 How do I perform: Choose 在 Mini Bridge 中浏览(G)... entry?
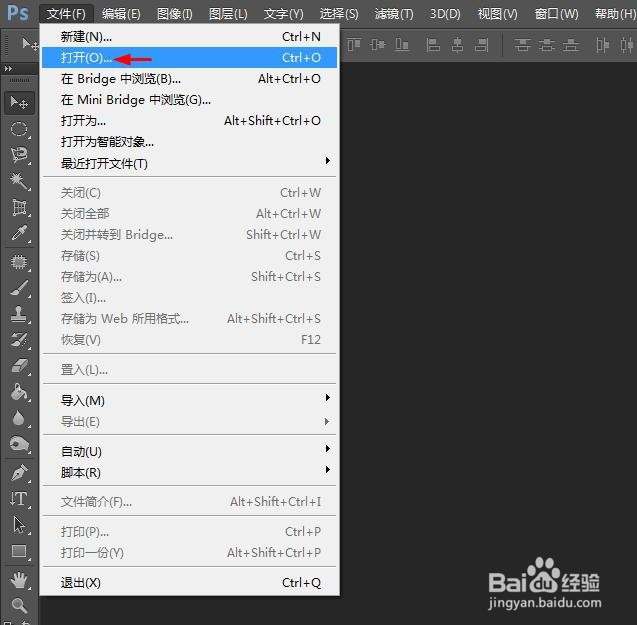pos(189,100)
